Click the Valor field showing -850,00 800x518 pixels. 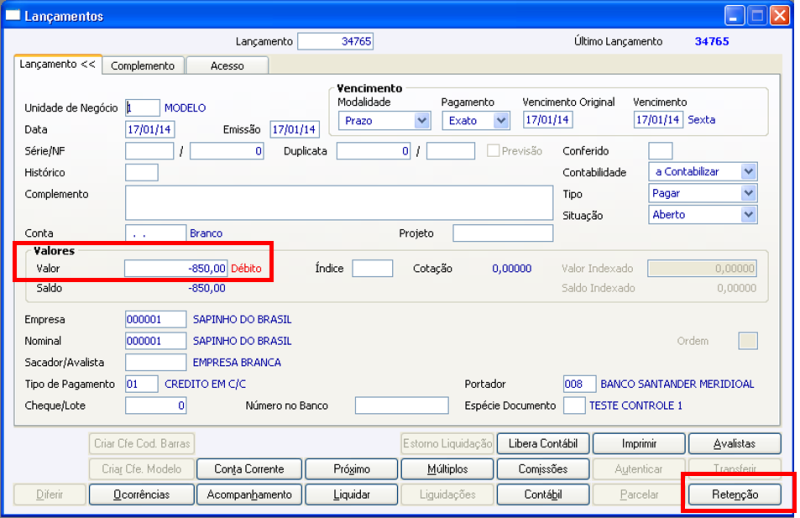click(176, 268)
